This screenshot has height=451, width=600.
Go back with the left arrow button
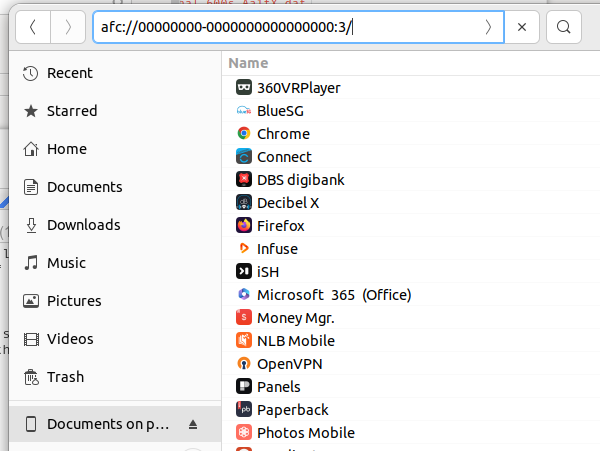tap(33, 27)
